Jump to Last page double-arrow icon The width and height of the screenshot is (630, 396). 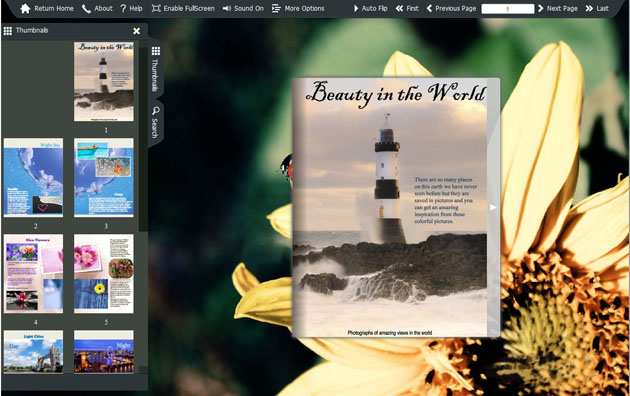pyautogui.click(x=589, y=8)
